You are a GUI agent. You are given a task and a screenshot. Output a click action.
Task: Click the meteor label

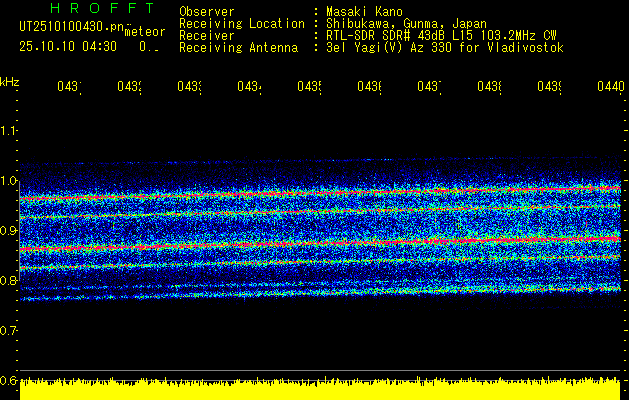[x=143, y=32]
